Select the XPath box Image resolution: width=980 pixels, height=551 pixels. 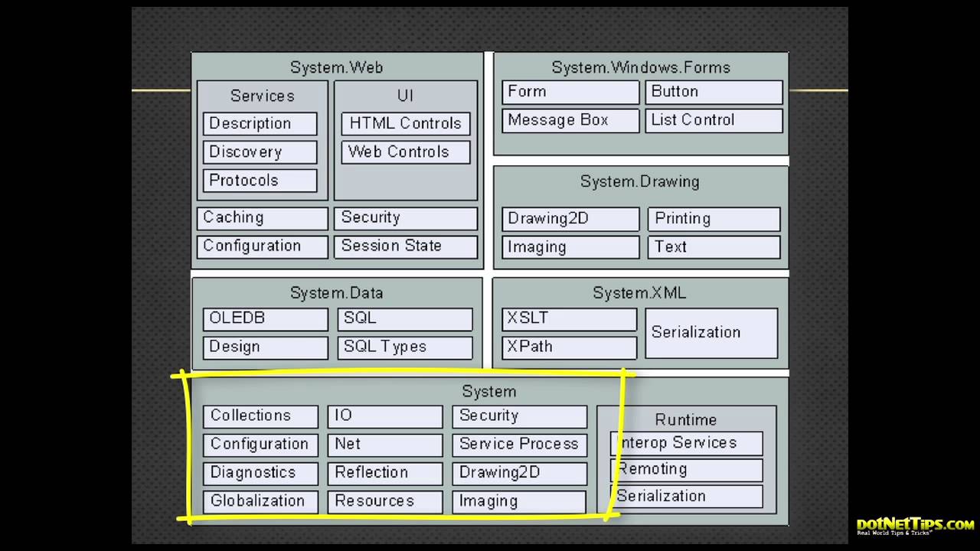pos(569,347)
